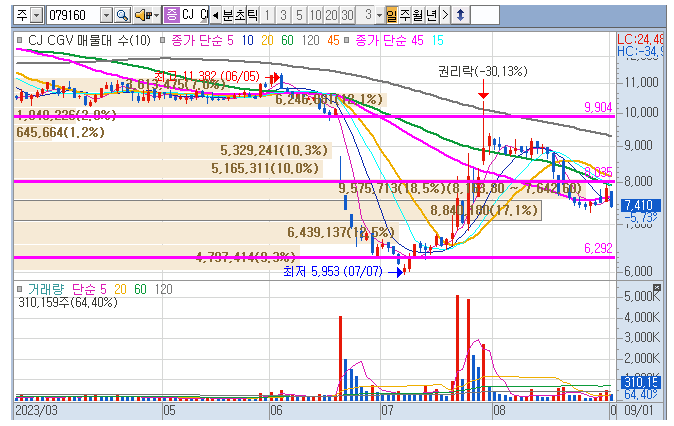
Task: Select the 분 (minute) chart type
Action: (227, 15)
